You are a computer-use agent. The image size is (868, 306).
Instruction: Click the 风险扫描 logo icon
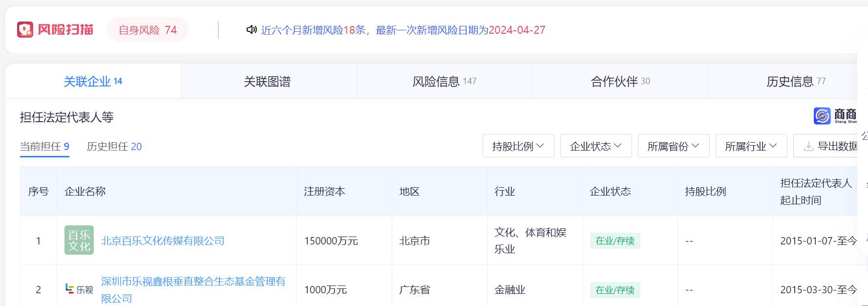pyautogui.click(x=25, y=30)
